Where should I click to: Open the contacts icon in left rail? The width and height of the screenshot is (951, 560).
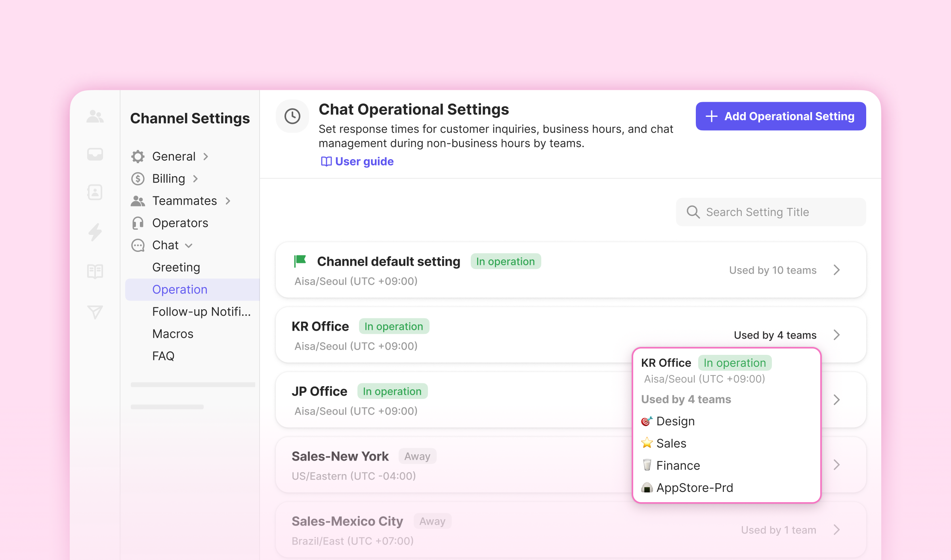[95, 192]
